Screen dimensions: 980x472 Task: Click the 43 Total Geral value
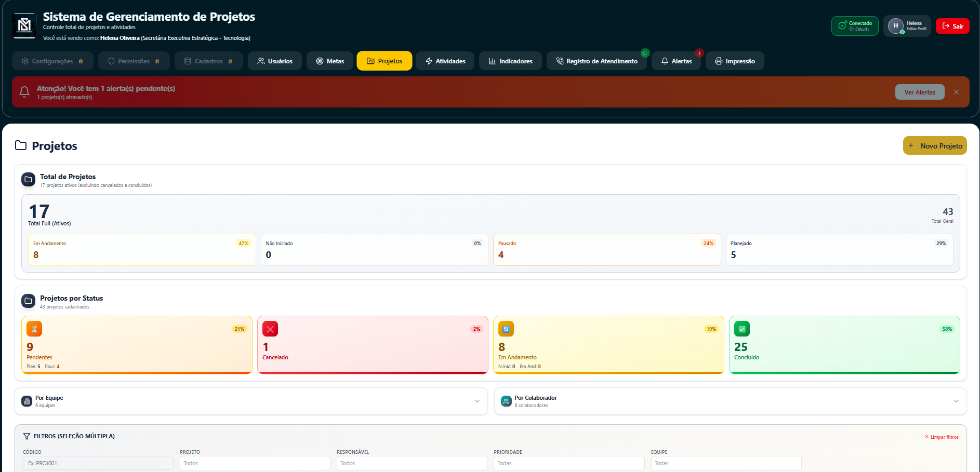948,212
